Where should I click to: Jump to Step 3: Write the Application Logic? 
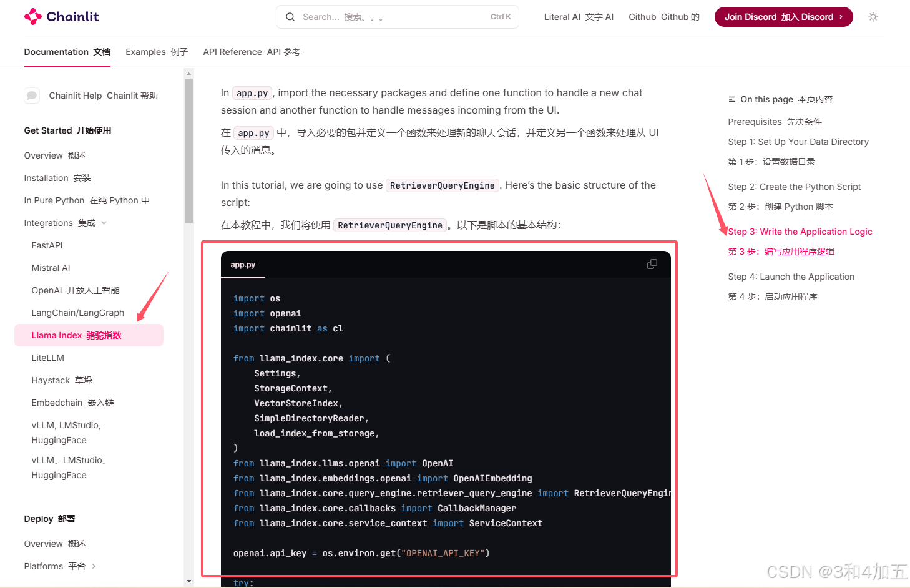pyautogui.click(x=800, y=232)
